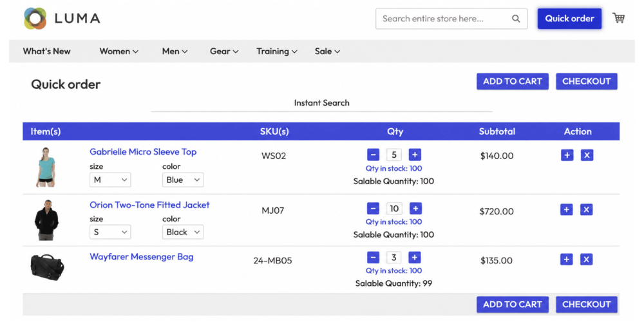Click the Item(s) column header
This screenshot has height=322, width=644.
click(46, 132)
